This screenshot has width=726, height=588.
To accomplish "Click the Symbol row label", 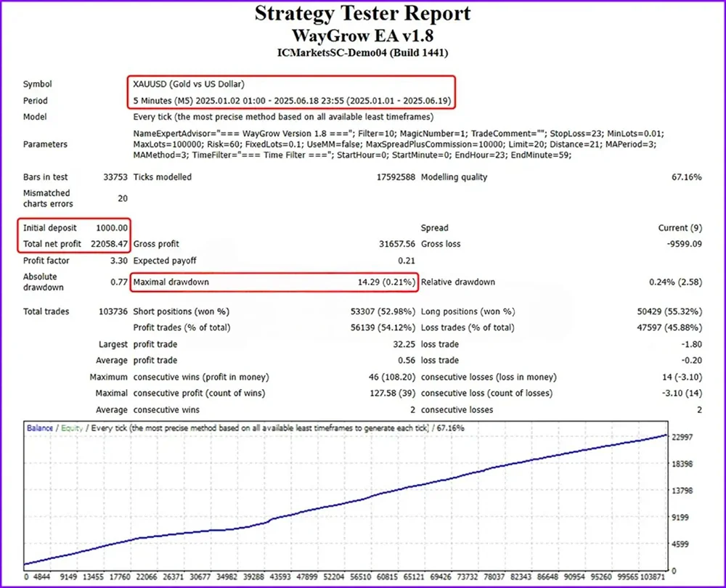I will 38,84.
